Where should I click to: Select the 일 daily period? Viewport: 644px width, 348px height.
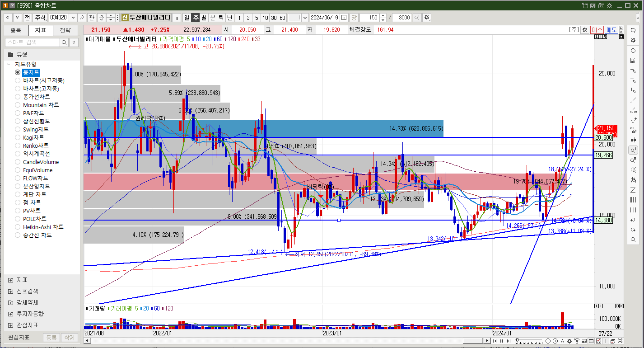[187, 17]
